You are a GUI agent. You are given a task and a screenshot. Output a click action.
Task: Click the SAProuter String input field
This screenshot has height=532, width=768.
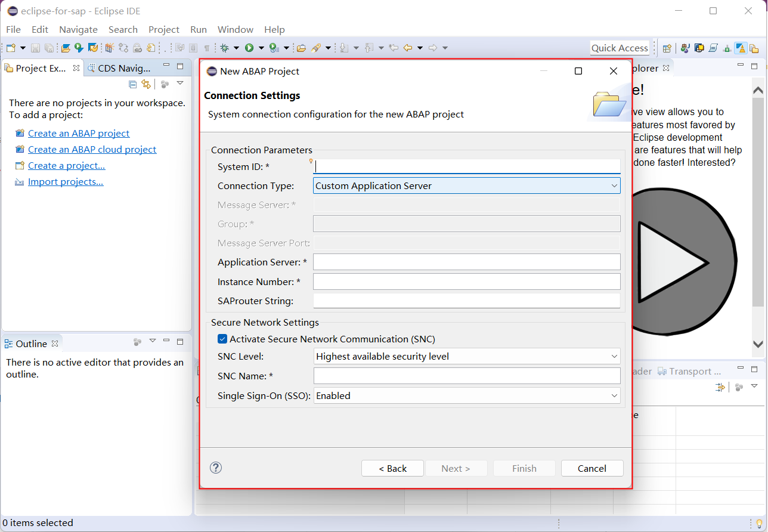(x=467, y=301)
